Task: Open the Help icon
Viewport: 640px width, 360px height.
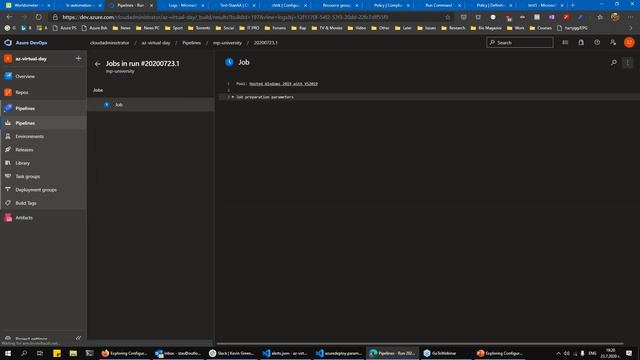Action: pos(597,42)
